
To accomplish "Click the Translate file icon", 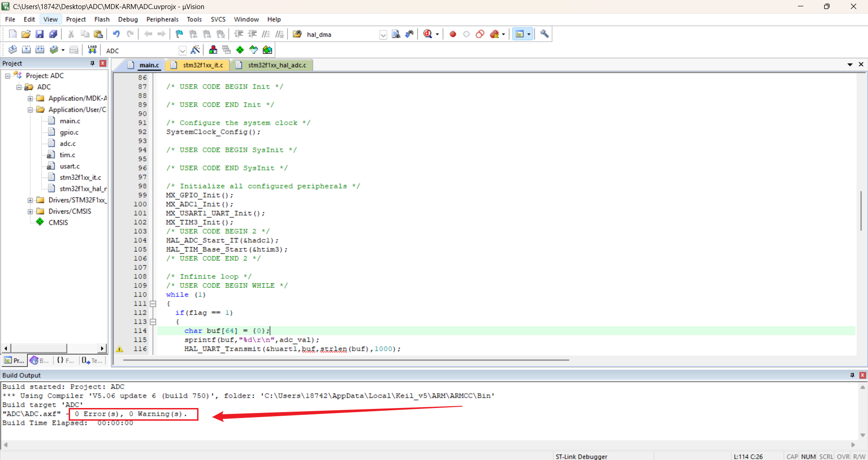I will click(x=12, y=50).
